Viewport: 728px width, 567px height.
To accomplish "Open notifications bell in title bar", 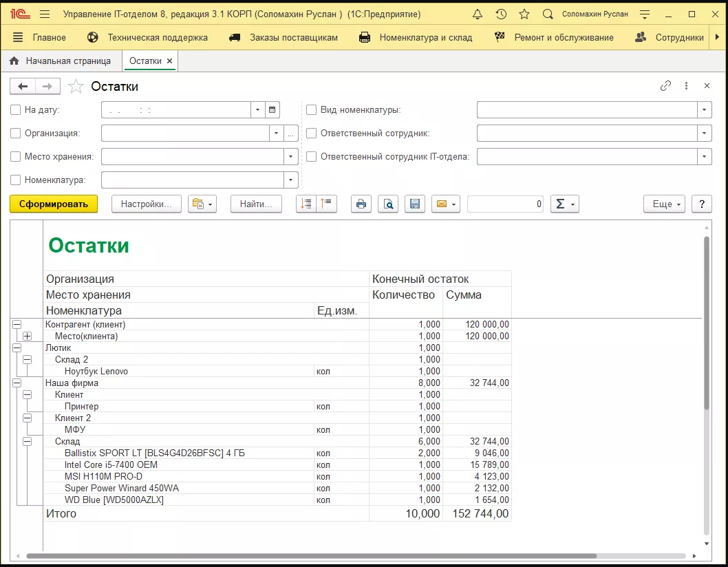I will coord(478,14).
